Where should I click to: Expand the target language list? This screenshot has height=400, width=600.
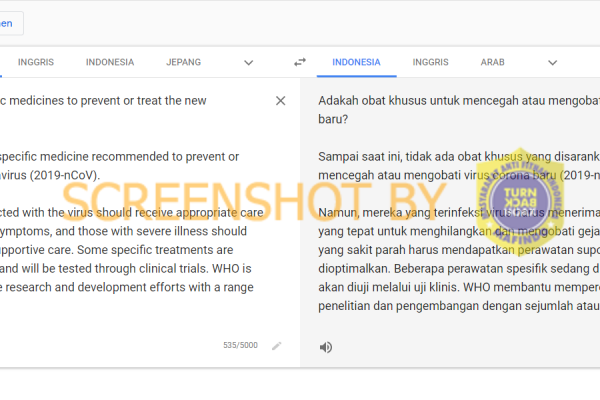[553, 62]
